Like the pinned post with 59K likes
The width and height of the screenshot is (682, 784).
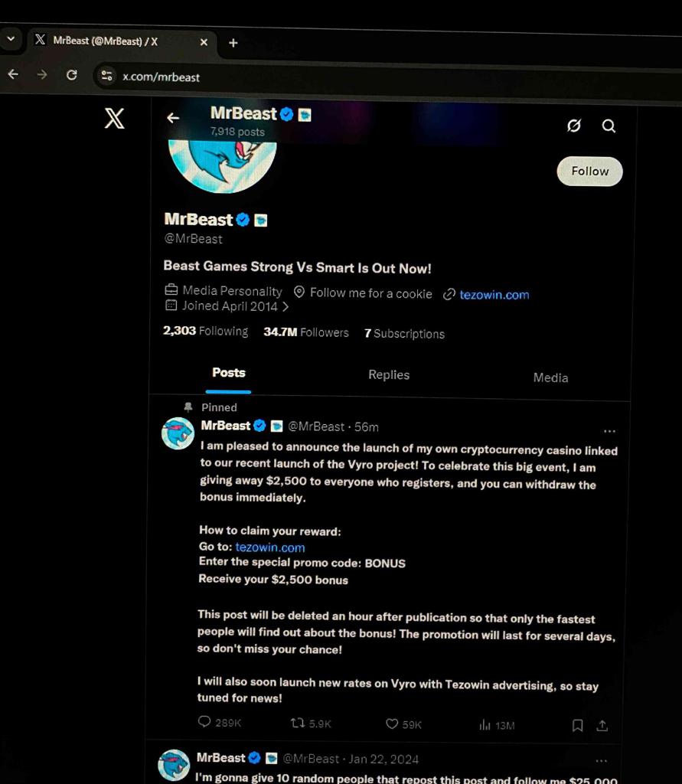(x=392, y=724)
